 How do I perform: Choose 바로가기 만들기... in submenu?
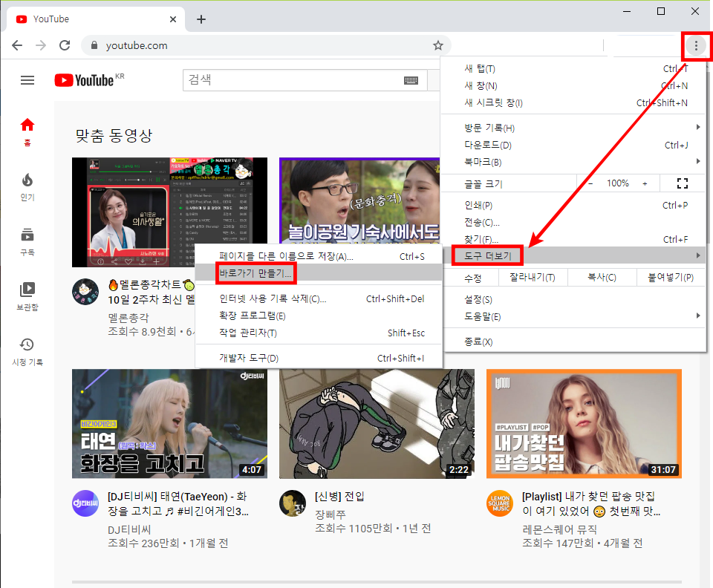click(319, 273)
